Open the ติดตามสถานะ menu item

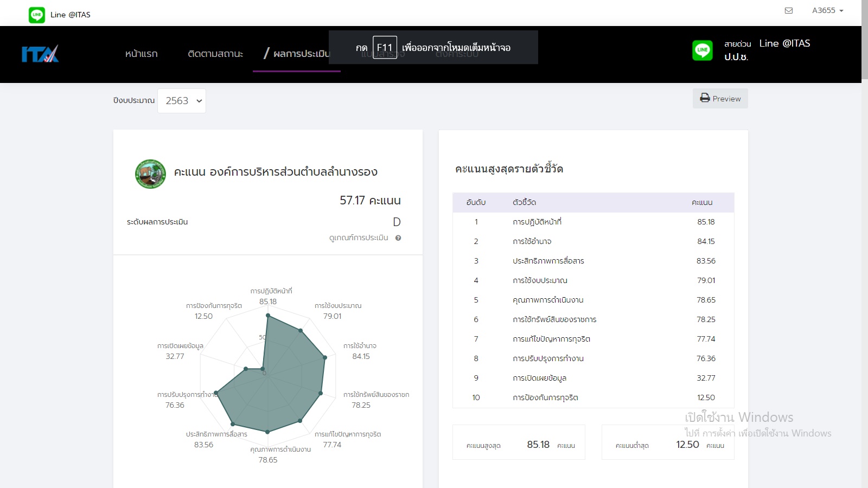pos(215,54)
